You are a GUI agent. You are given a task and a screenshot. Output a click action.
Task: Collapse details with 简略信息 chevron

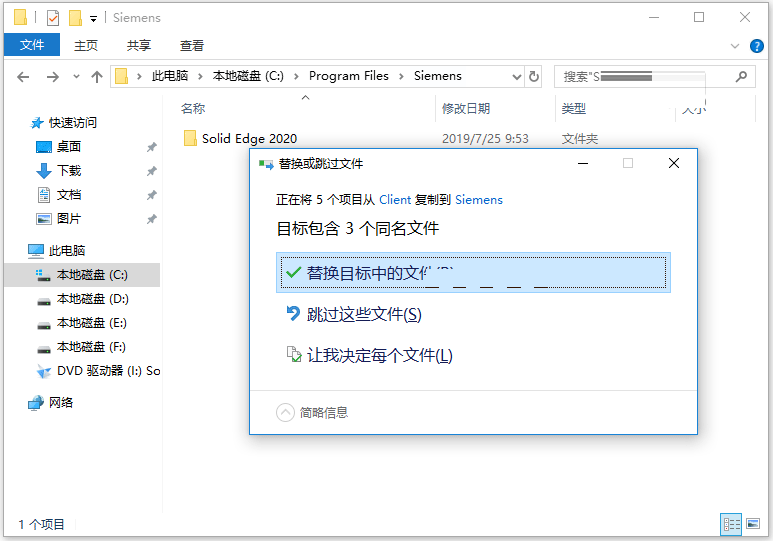[x=285, y=412]
